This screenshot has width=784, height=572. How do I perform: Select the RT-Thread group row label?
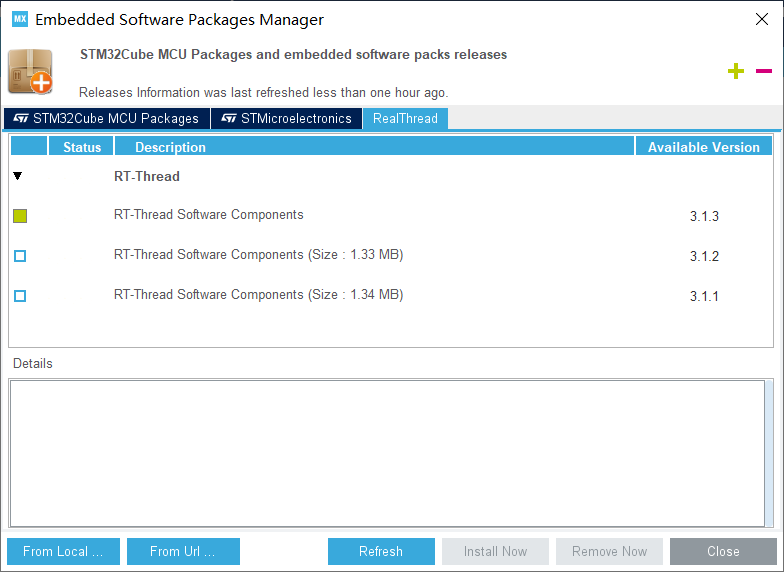(146, 176)
